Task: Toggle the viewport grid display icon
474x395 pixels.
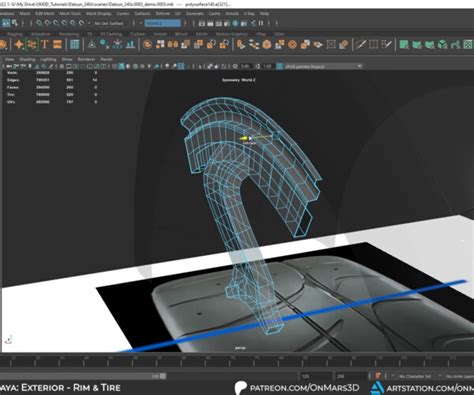Action: coord(62,66)
